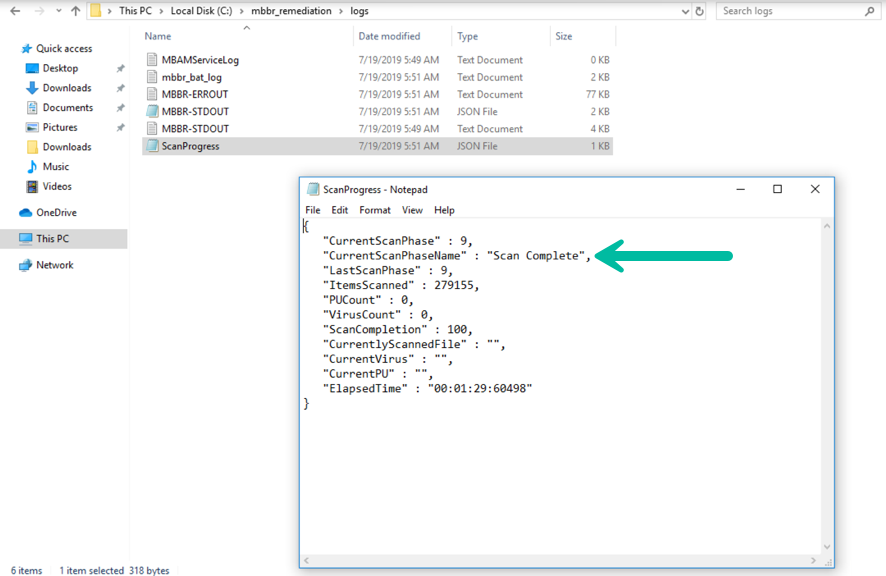Open Quick access in navigation pane
This screenshot has height=576, width=886.
pos(64,49)
